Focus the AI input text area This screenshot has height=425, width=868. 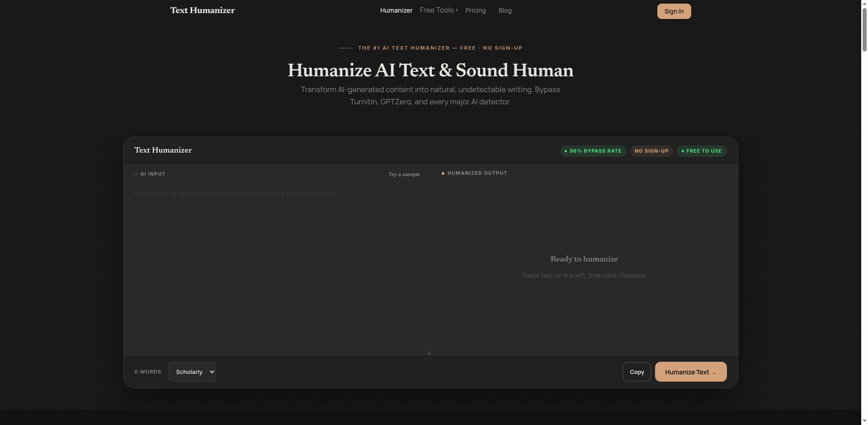point(277,269)
